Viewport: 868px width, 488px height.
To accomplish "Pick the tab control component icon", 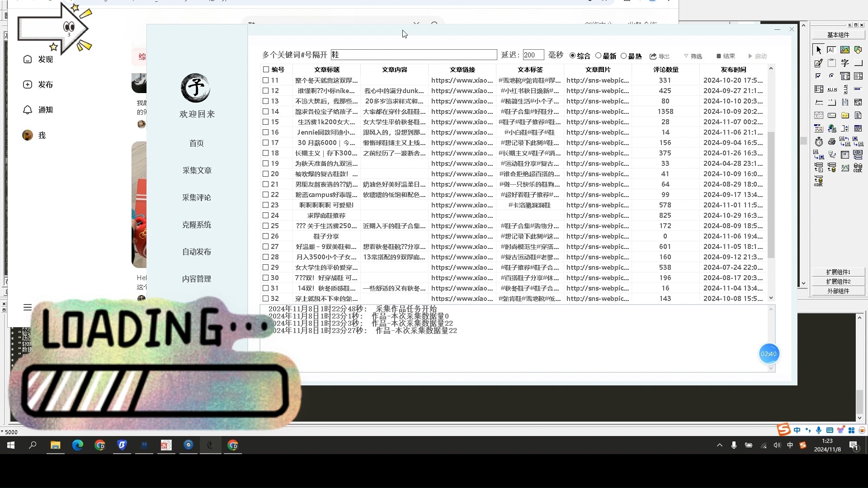I will [832, 102].
